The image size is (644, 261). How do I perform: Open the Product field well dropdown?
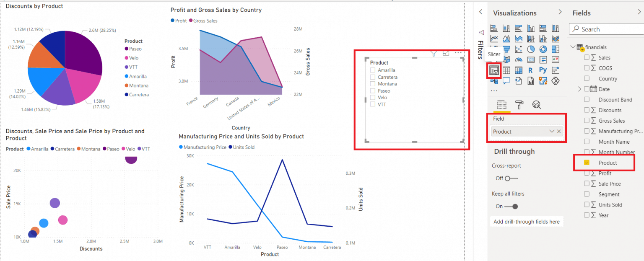tap(552, 132)
